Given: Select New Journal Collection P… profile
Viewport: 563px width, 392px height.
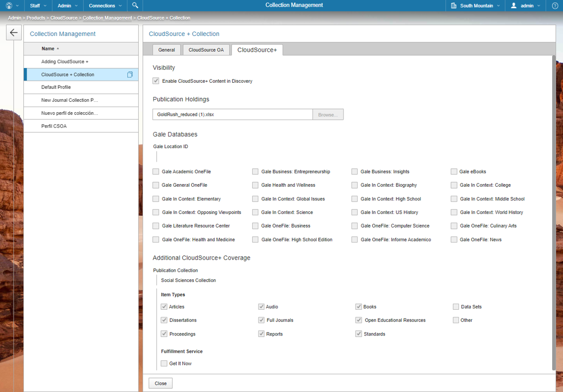Looking at the screenshot, I should coord(81,100).
